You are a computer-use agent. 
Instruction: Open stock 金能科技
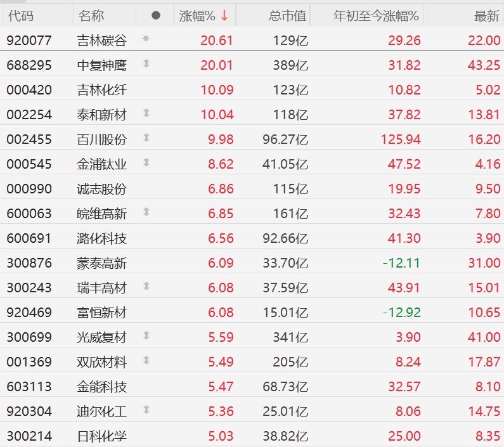coord(101,387)
